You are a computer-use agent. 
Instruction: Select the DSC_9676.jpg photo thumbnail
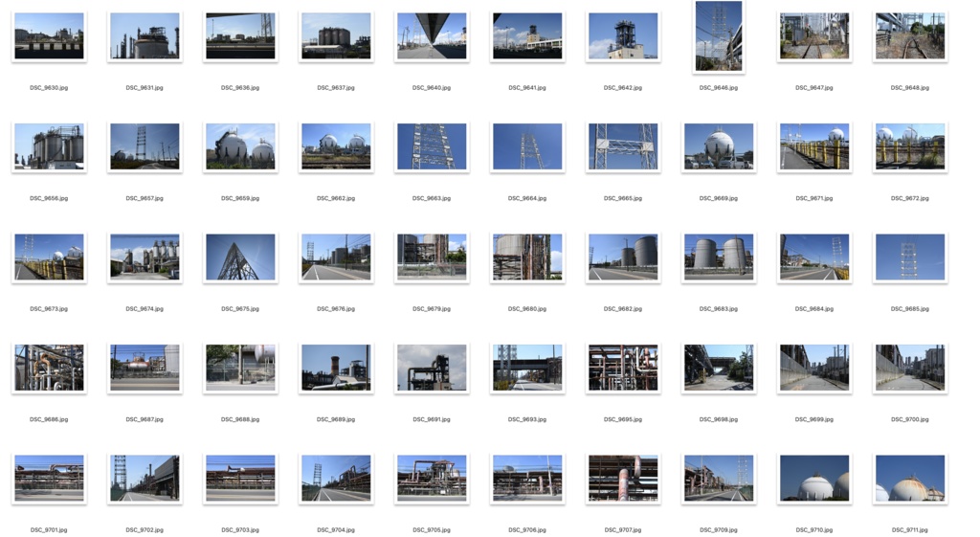pos(336,257)
